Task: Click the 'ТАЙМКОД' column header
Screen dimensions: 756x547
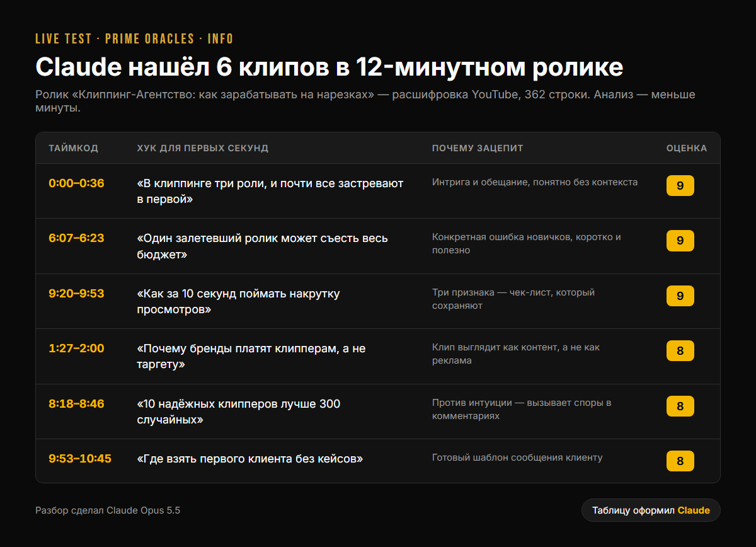Action: pos(74,148)
